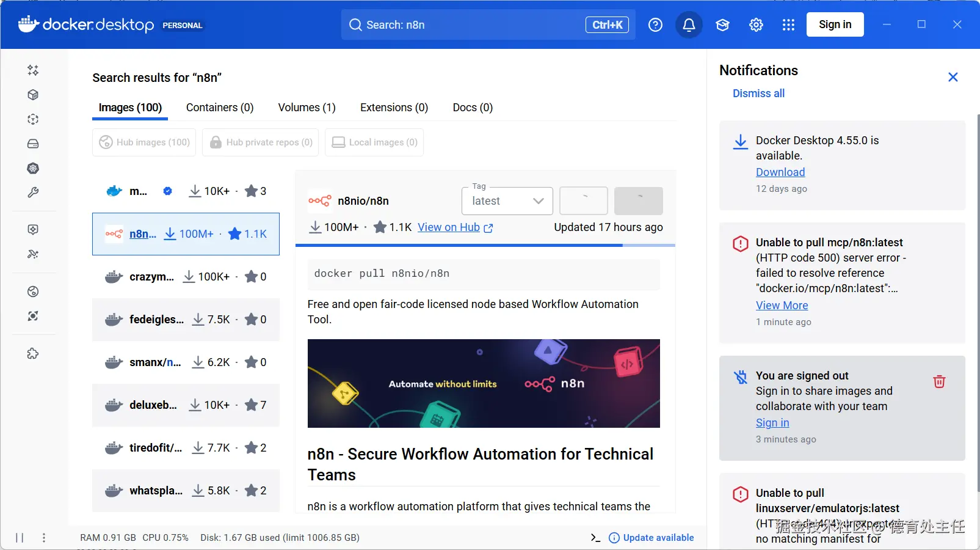Click Sign in link in signed-out notification
Image resolution: width=980 pixels, height=550 pixels.
coord(772,423)
